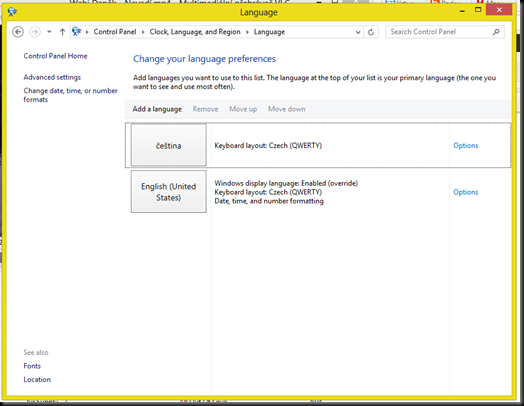Viewport: 524px width, 406px height.
Task: Minimize the Language window
Action: click(x=462, y=11)
